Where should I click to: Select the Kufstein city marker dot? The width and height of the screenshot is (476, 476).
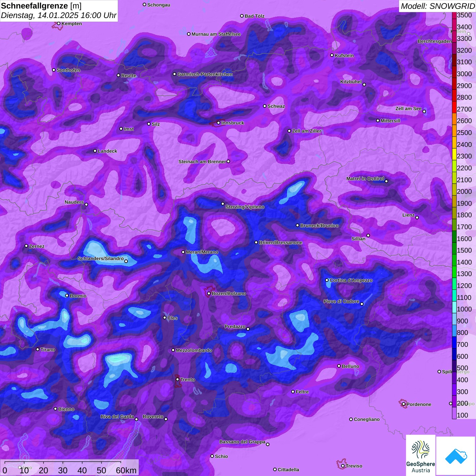coord(332,55)
